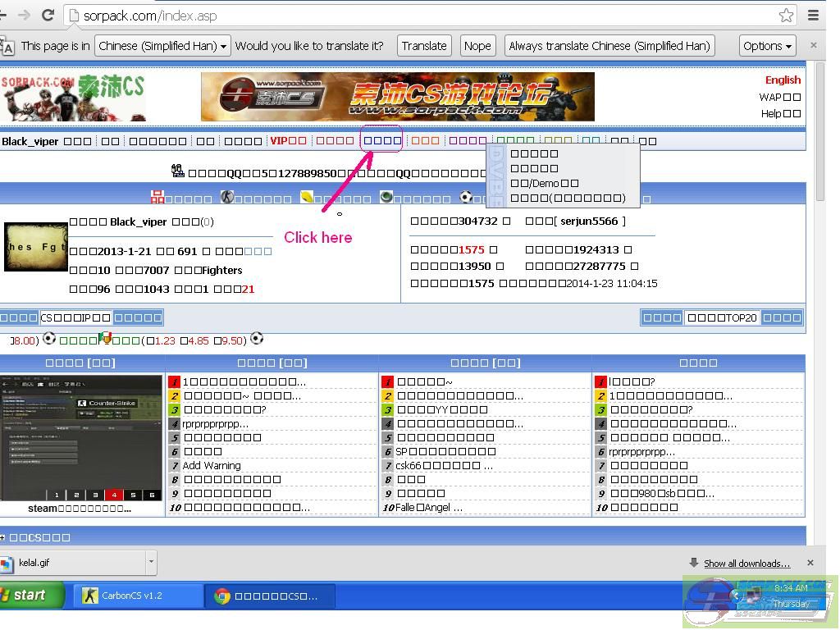Click the red grid icon in the blue bar
This screenshot has width=840, height=630.
click(x=157, y=198)
